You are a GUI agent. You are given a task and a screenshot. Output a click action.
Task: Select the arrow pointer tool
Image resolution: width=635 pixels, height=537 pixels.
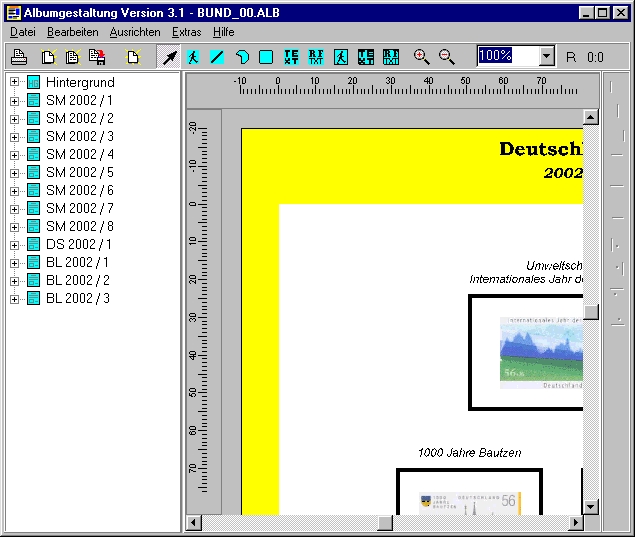pyautogui.click(x=170, y=57)
